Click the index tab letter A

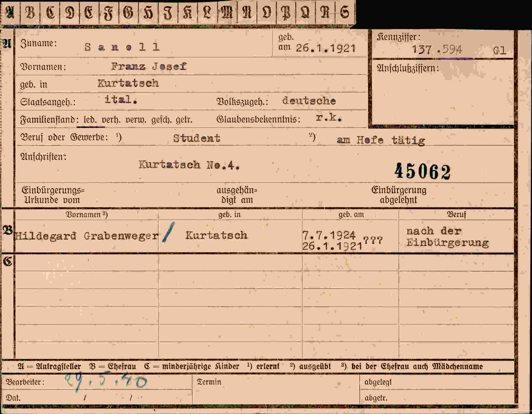coord(10,12)
